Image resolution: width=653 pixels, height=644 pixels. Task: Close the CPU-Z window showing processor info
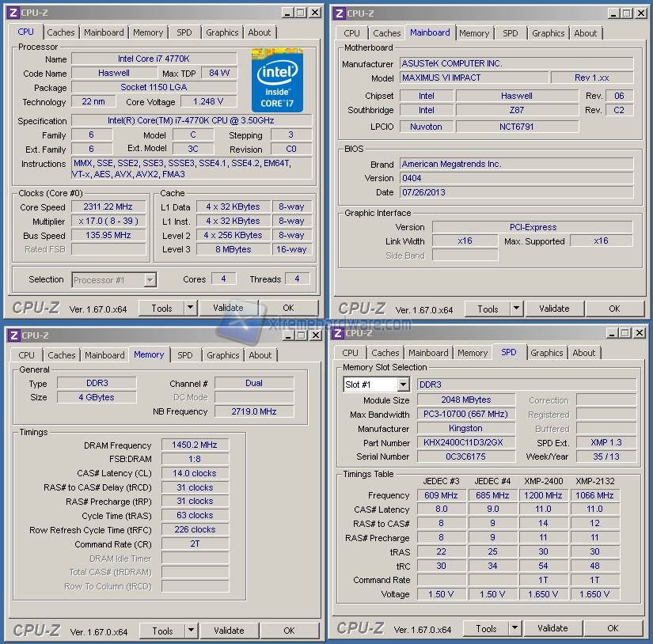[315, 13]
